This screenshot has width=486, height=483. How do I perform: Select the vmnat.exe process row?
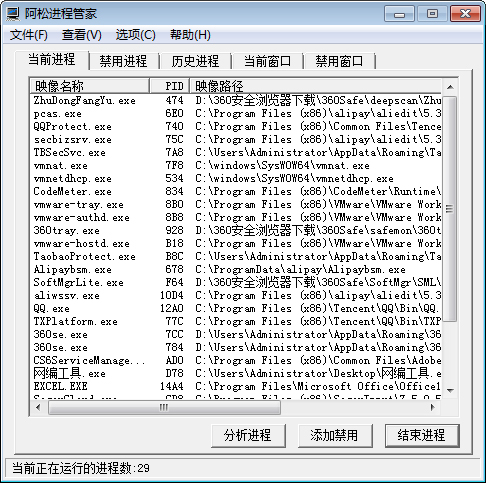coord(236,165)
